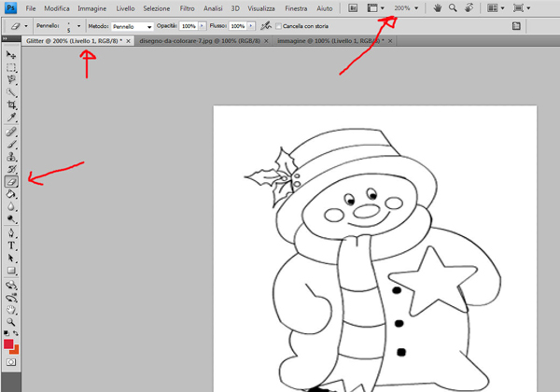Viewport: 560px width, 392px height.
Task: Launch Adobe Bridge
Action: 353,7
